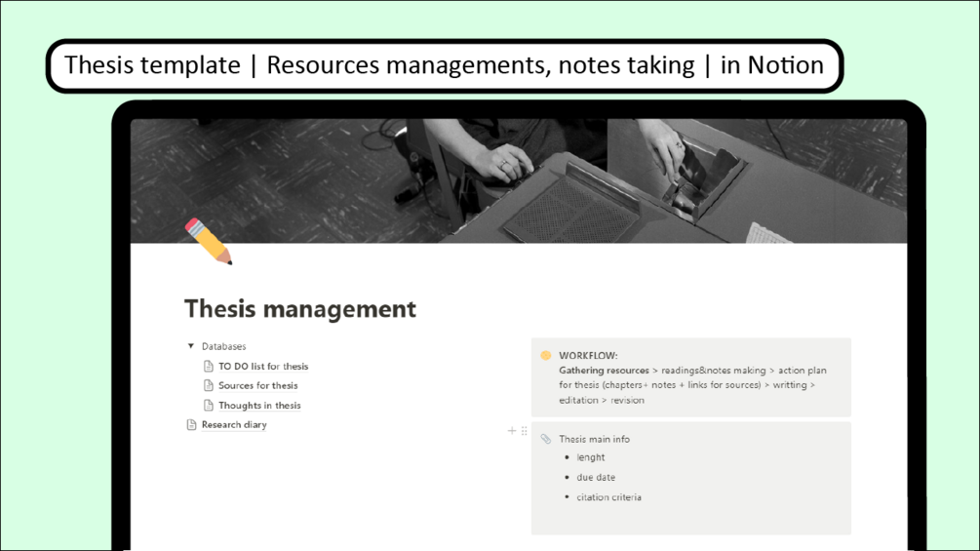Collapse the Databases toggle triangle
The width and height of the screenshot is (980, 551).
[191, 345]
